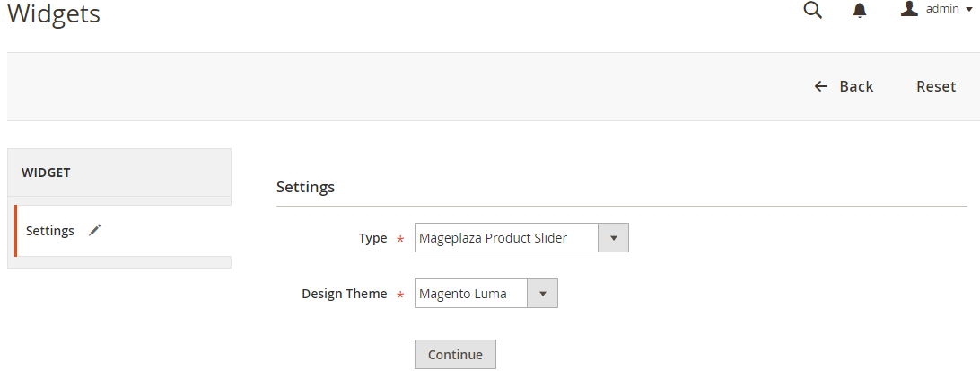
Task: Click the Design Theme dropdown arrow
Action: (x=542, y=294)
